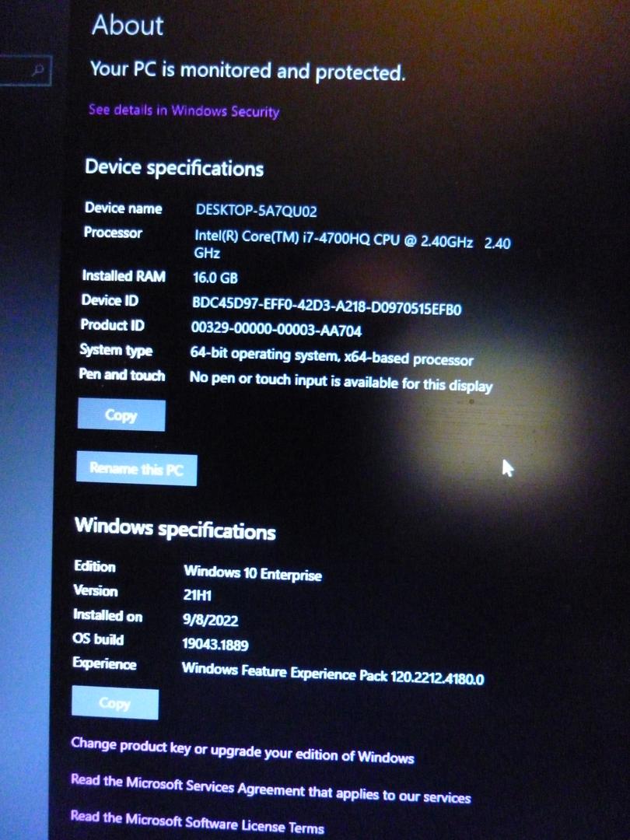Click the search magnifier icon in settings sidebar
Image resolution: width=630 pixels, height=840 pixels.
coord(38,70)
